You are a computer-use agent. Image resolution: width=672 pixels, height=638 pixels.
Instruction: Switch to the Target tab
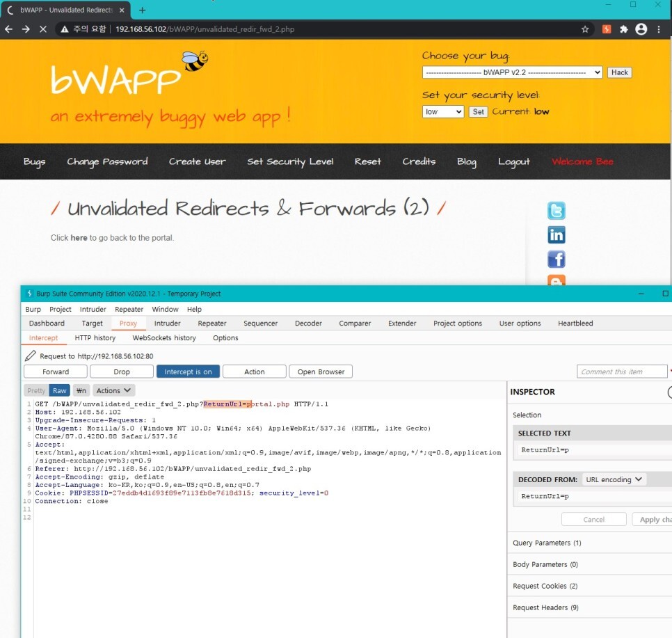pyautogui.click(x=92, y=324)
